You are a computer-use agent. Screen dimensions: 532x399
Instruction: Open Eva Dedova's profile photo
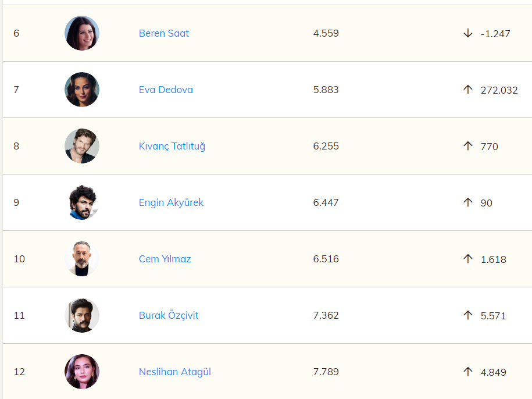82,90
